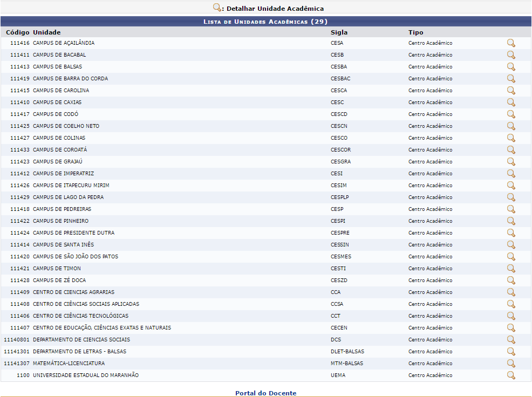
Task: View Campus de Imperatriz details
Action: [510, 174]
